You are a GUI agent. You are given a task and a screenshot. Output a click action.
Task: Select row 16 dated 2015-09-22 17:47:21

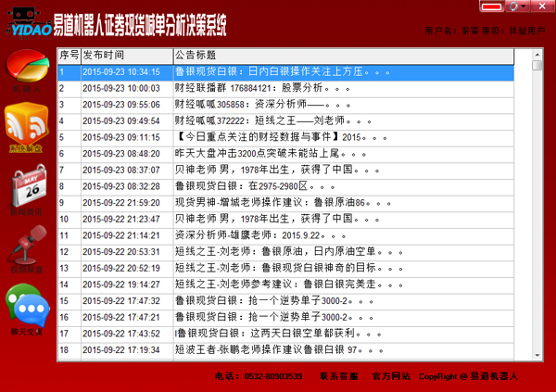click(x=285, y=317)
